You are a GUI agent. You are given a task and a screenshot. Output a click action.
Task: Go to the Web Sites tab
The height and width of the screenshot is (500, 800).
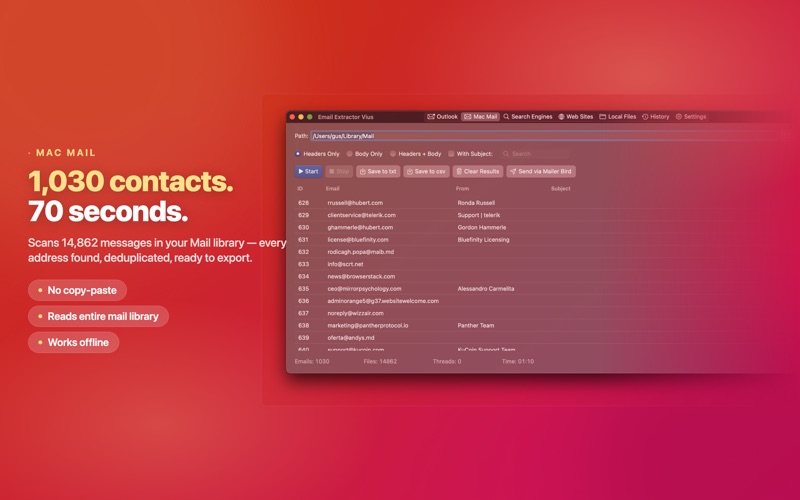coord(576,117)
